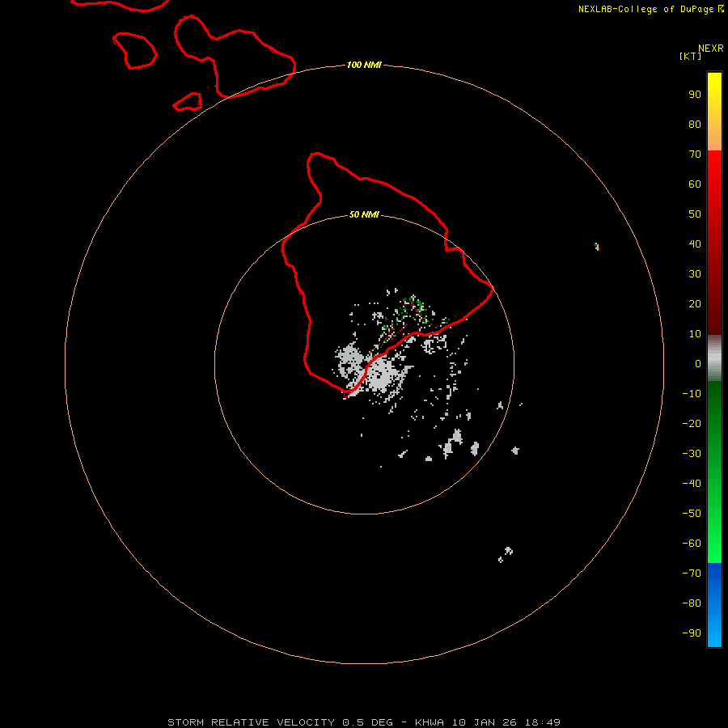Click the -60 scale label

pyautogui.click(x=692, y=544)
